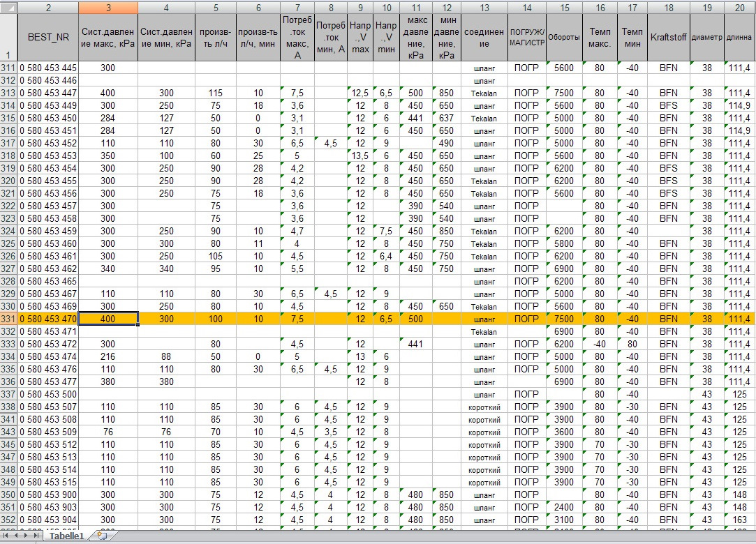The width and height of the screenshot is (756, 544).
Task: Select column 13 via its header
Action: pos(484,6)
